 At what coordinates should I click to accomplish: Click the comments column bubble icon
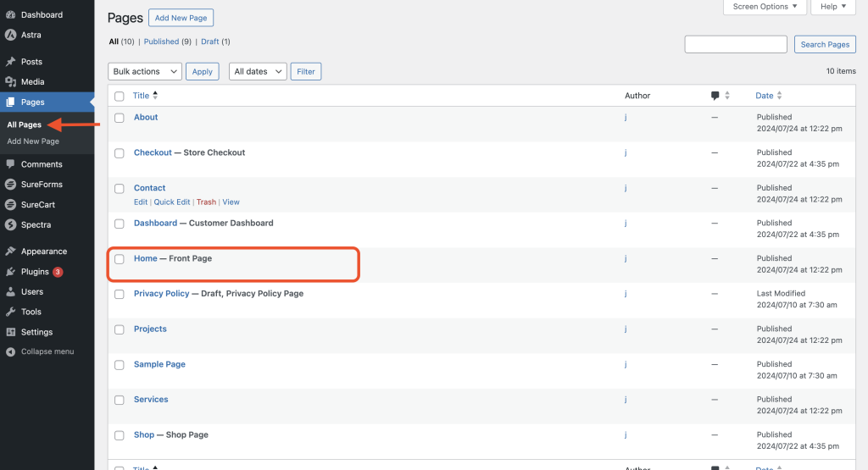pos(715,96)
